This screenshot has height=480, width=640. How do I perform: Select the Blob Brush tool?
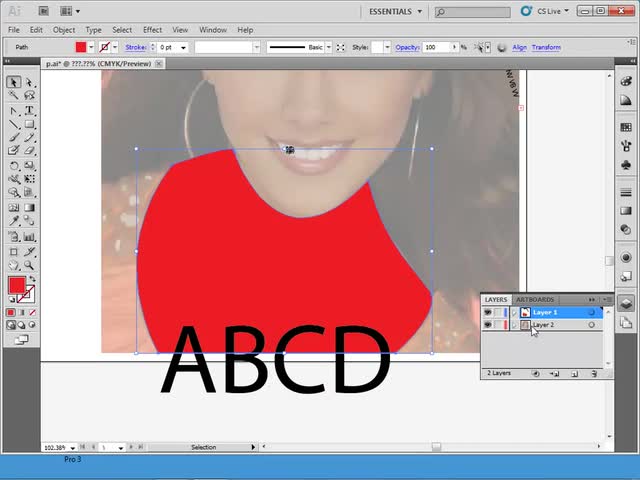[x=13, y=151]
